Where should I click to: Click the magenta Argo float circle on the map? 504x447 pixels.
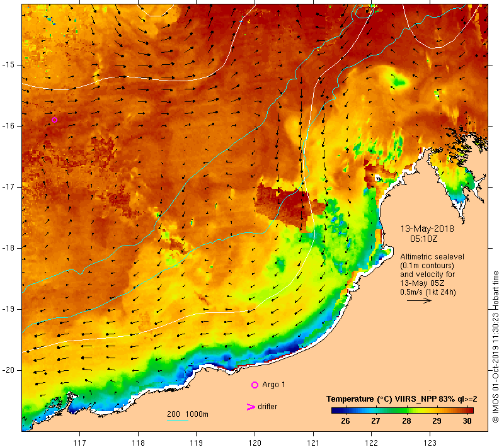coord(54,120)
